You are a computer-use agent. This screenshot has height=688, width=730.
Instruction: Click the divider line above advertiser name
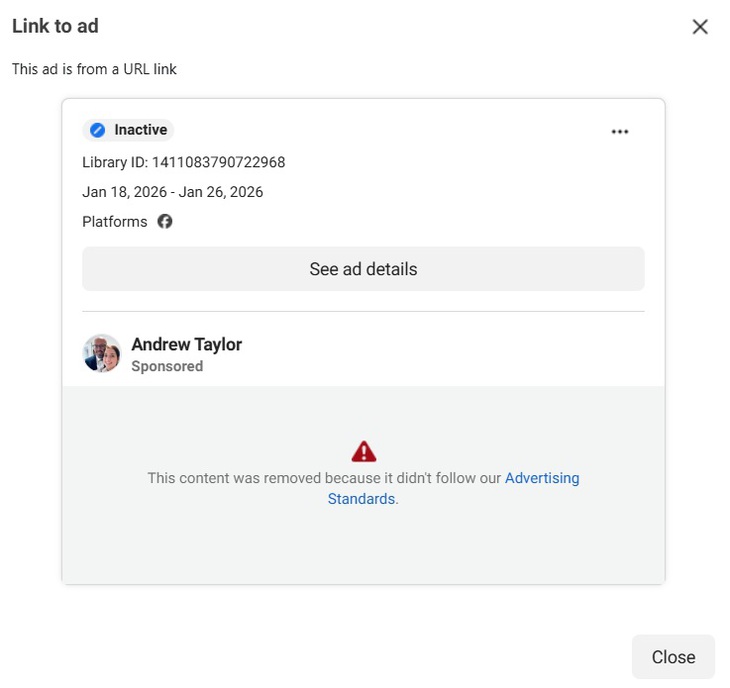coord(363,311)
